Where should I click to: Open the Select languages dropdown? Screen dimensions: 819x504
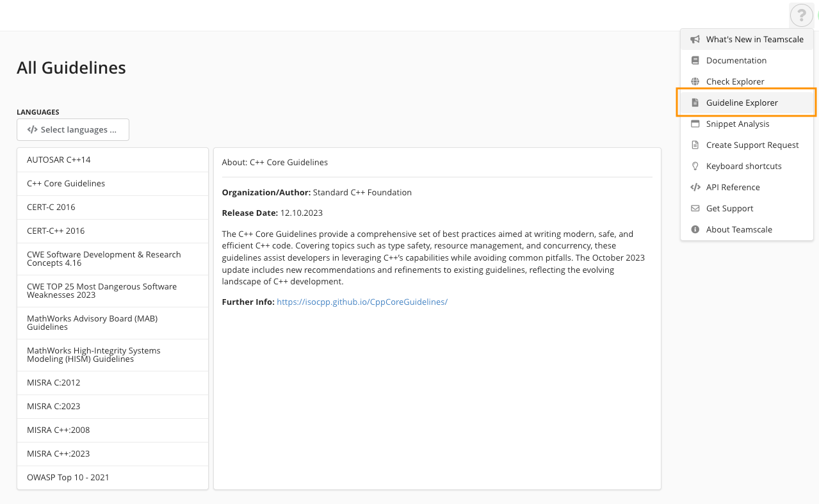coord(73,129)
